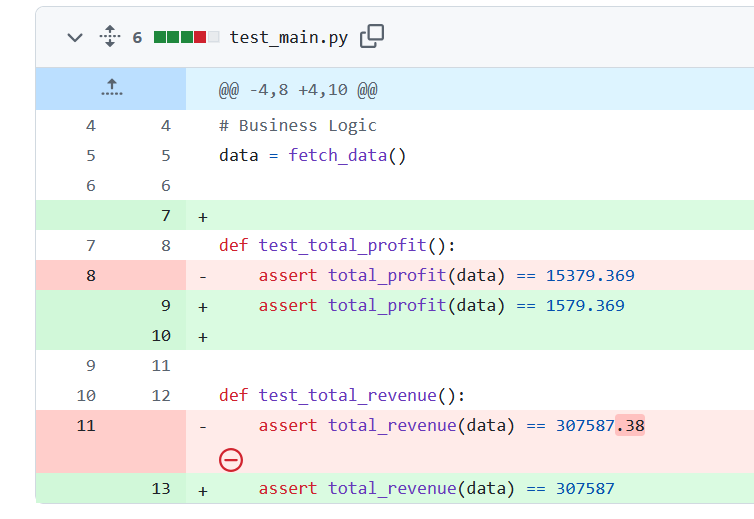The image size is (754, 519).
Task: Select old line number 8 of the deleted line
Action: pyautogui.click(x=91, y=275)
